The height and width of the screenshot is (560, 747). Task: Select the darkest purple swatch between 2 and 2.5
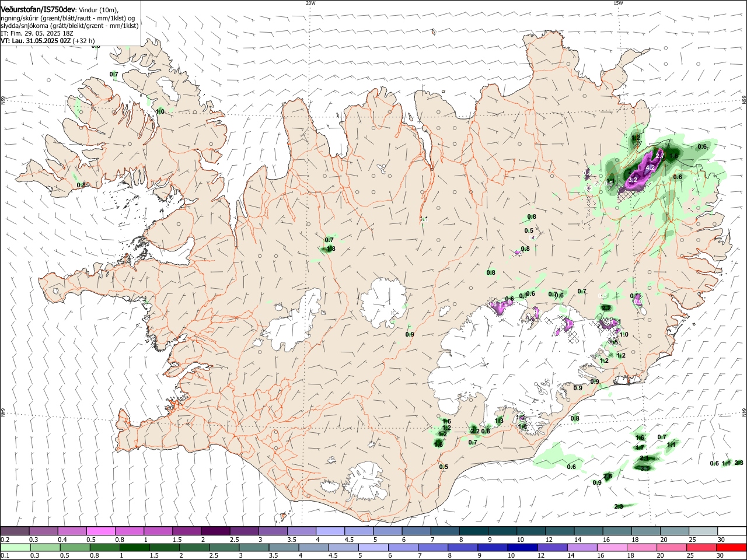click(x=215, y=531)
